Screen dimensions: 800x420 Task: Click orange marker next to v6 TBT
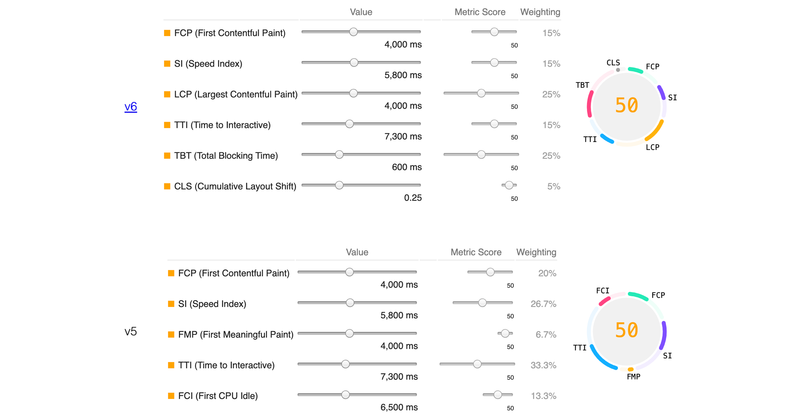coord(167,155)
